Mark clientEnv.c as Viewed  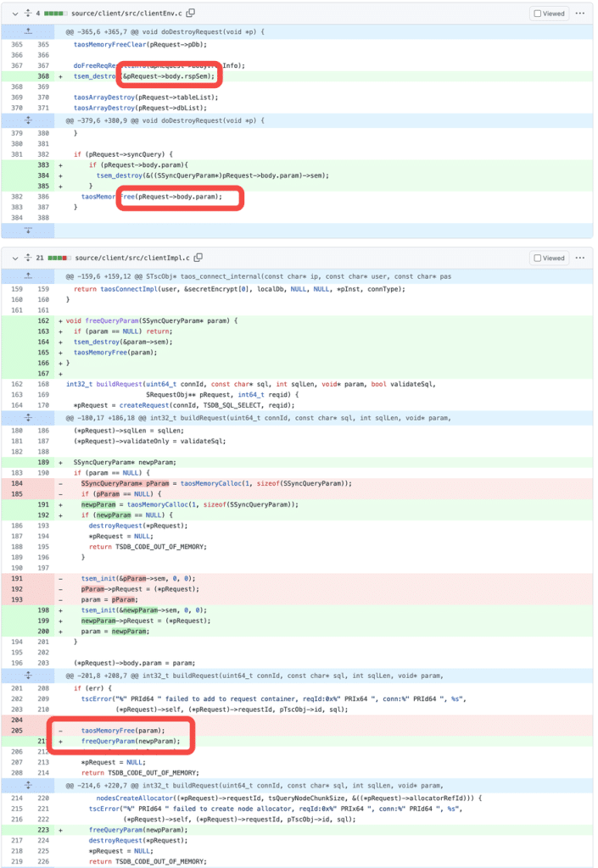(x=548, y=14)
